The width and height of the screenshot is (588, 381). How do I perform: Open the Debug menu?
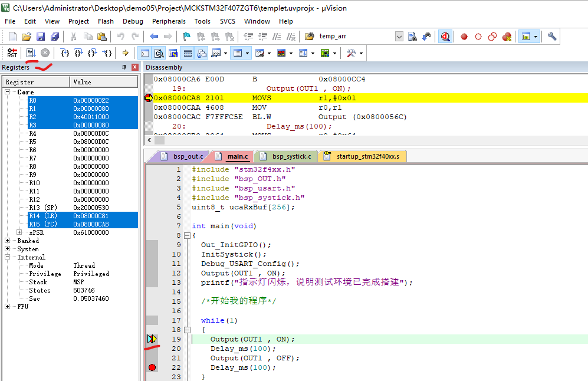(133, 21)
